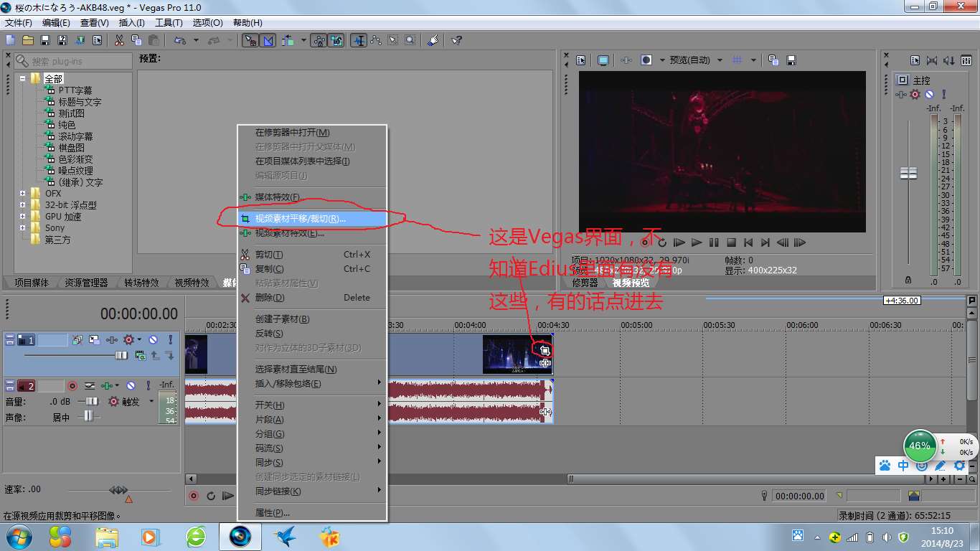
Task: Copy preview snapshot to clipboard
Action: click(x=773, y=60)
